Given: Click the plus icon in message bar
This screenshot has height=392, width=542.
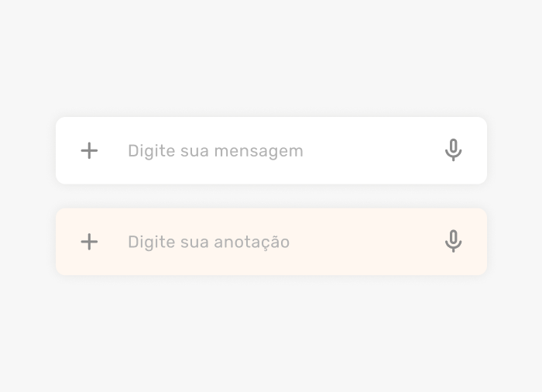Looking at the screenshot, I should pyautogui.click(x=90, y=150).
